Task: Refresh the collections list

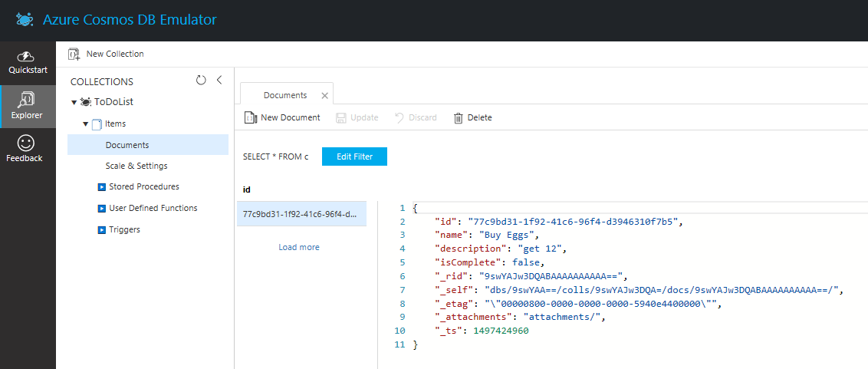Action: pyautogui.click(x=201, y=81)
